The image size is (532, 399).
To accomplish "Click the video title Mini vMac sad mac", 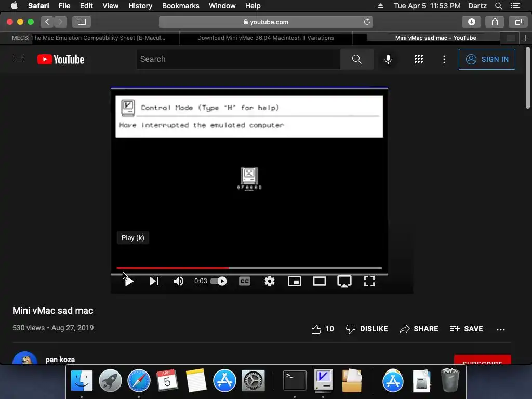I will click(x=53, y=311).
